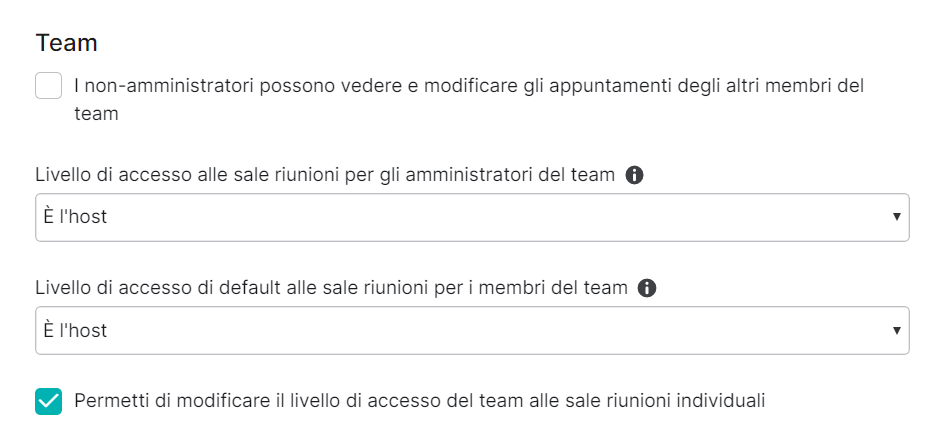Click info icon beside administrators access level label
The height and width of the screenshot is (440, 935).
click(x=634, y=175)
